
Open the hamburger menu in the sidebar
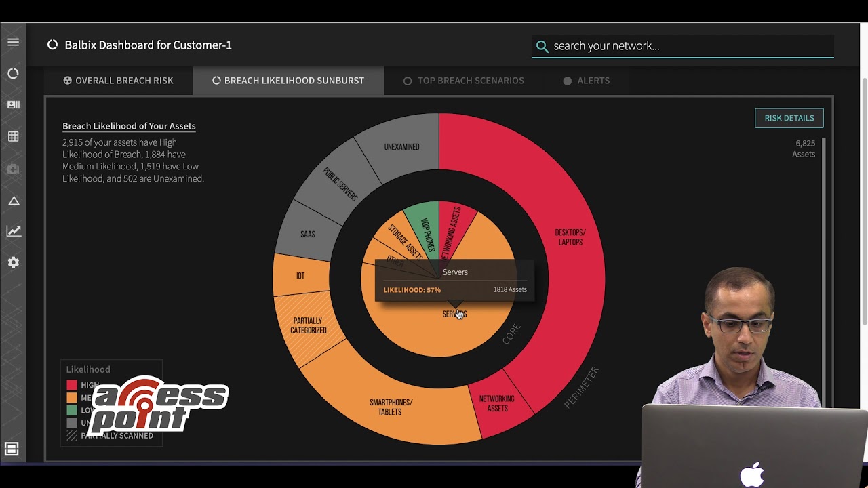pyautogui.click(x=13, y=42)
